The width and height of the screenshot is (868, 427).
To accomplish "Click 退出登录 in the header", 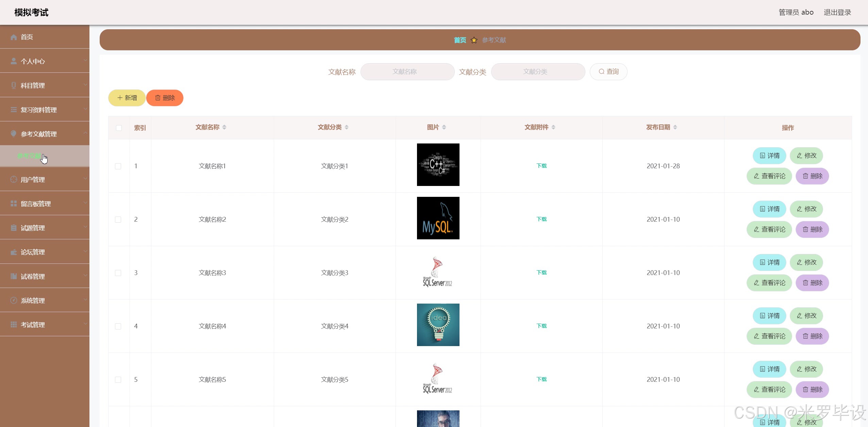I will (x=837, y=13).
